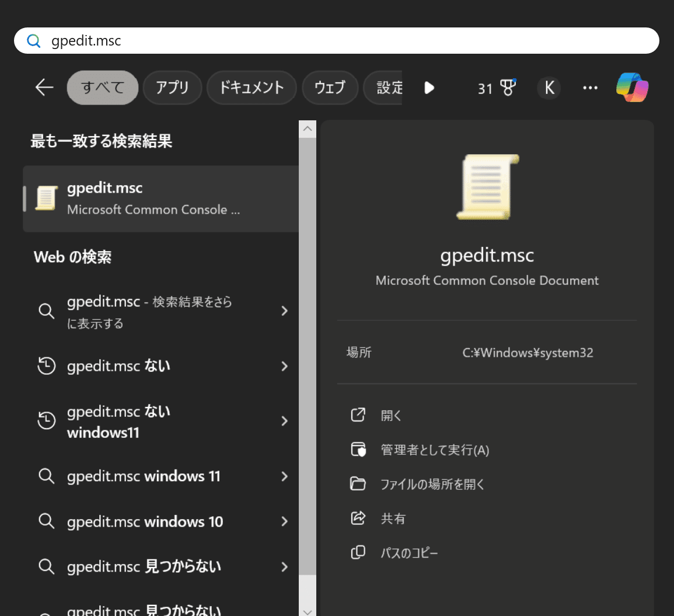The width and height of the screenshot is (674, 616).
Task: Show more filters with the play arrow
Action: pyautogui.click(x=429, y=88)
